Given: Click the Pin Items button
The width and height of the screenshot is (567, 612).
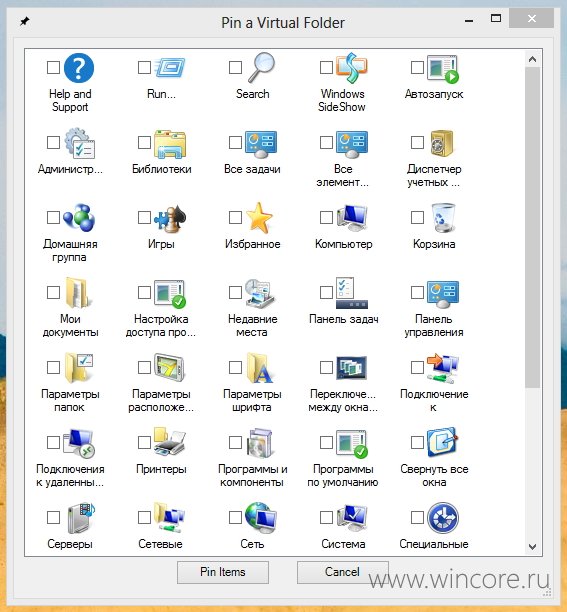Looking at the screenshot, I should point(223,572).
